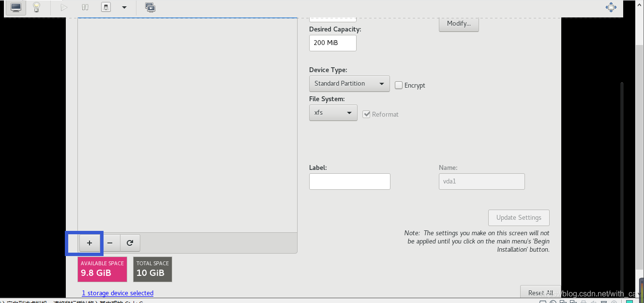The height and width of the screenshot is (303, 644).
Task: Open the snapshots manager icon
Action: (x=150, y=7)
